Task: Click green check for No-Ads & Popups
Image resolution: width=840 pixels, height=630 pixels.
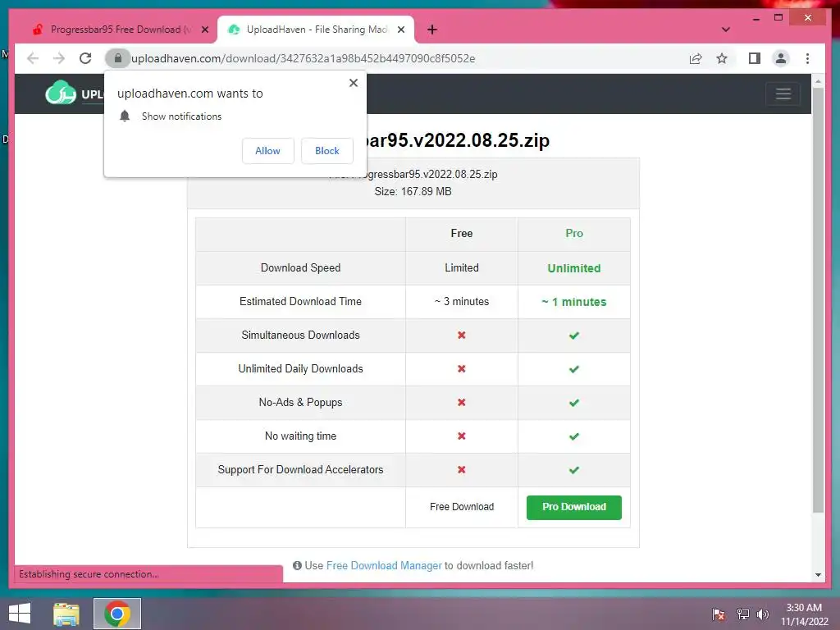Action: [x=573, y=403]
